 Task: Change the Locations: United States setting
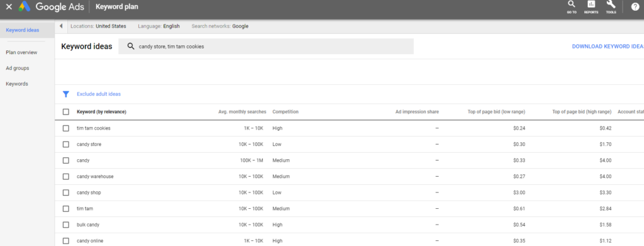pos(98,26)
